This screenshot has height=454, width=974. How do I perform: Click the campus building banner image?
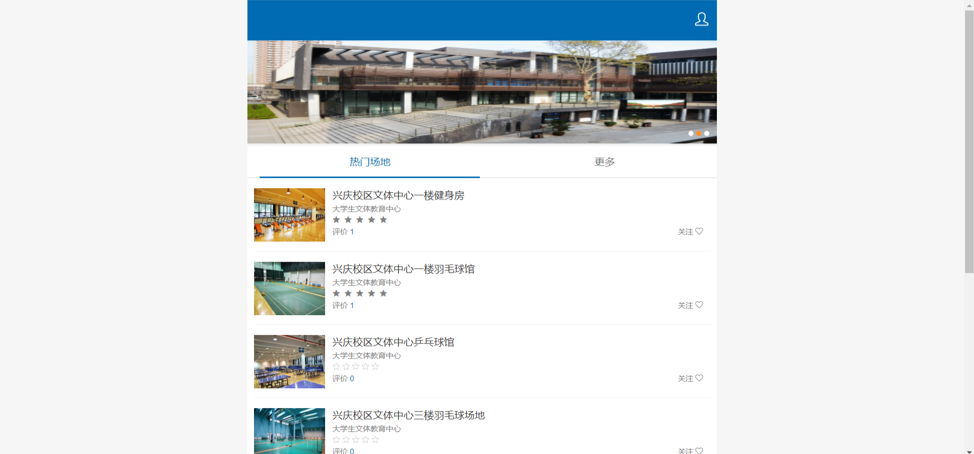(481, 91)
